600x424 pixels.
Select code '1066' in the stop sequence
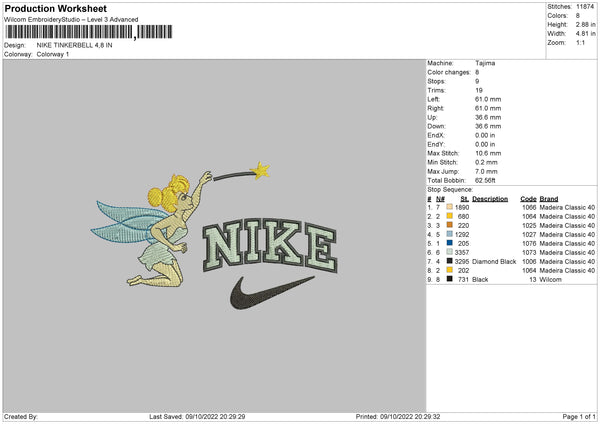click(529, 207)
